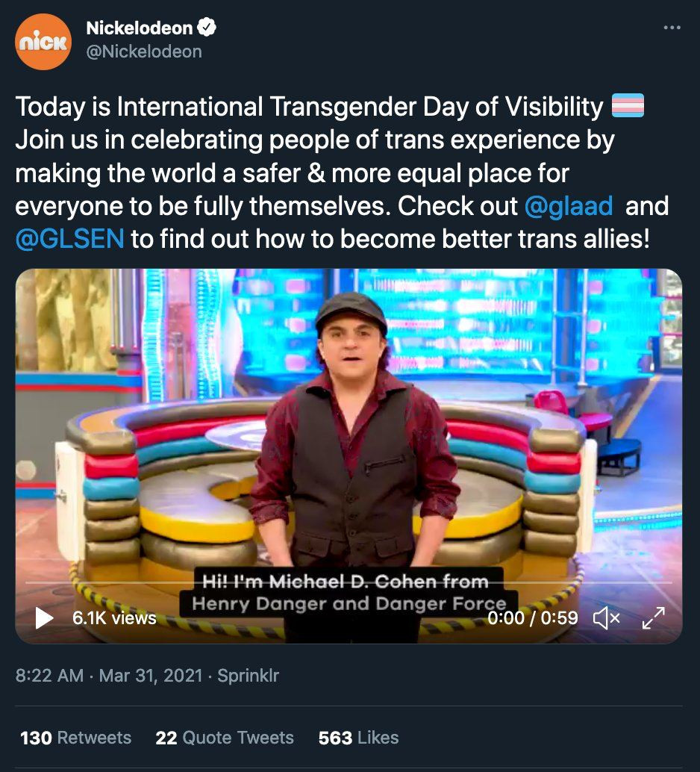Expand the video to fullscreen
The height and width of the screenshot is (772, 700).
[x=654, y=617]
